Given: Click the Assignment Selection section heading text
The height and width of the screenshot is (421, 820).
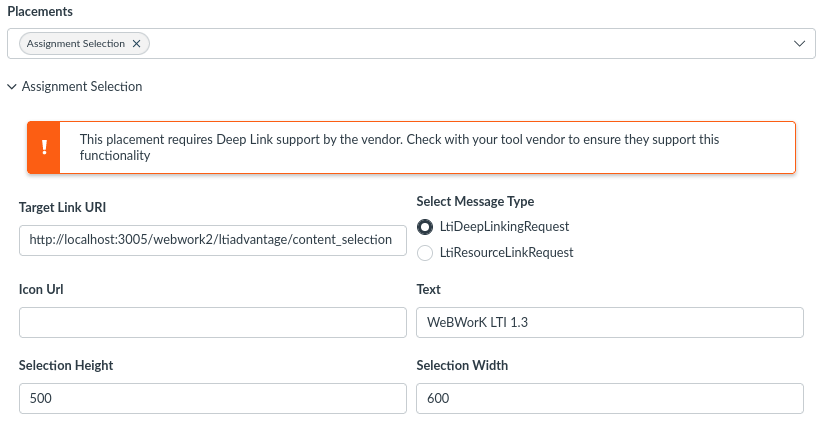Looking at the screenshot, I should click(82, 86).
